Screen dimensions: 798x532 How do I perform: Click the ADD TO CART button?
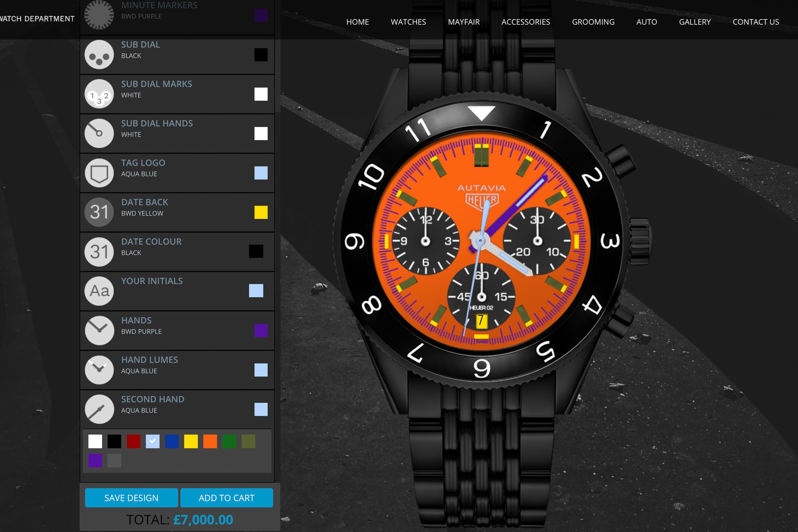point(227,498)
